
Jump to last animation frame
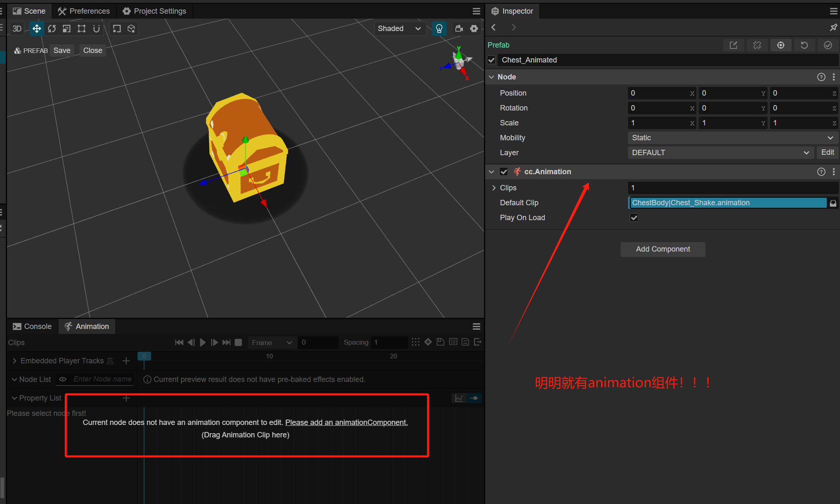coord(226,342)
